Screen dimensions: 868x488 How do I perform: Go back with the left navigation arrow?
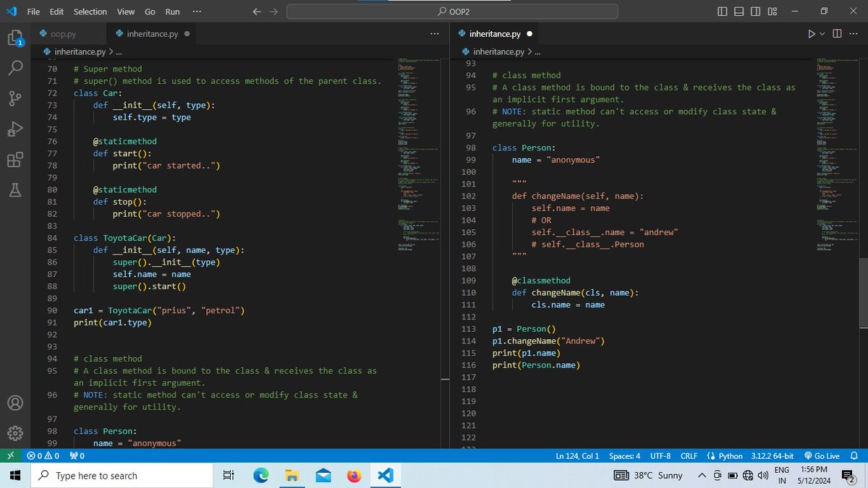click(x=258, y=12)
